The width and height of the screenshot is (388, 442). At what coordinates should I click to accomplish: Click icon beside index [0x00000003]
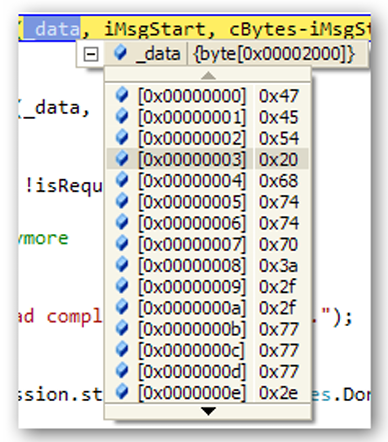point(122,159)
